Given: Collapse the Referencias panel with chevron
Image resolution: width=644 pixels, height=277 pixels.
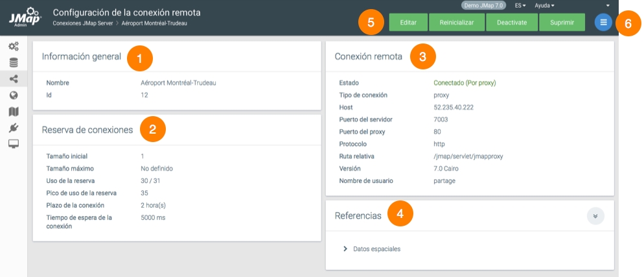Looking at the screenshot, I should coord(595,216).
